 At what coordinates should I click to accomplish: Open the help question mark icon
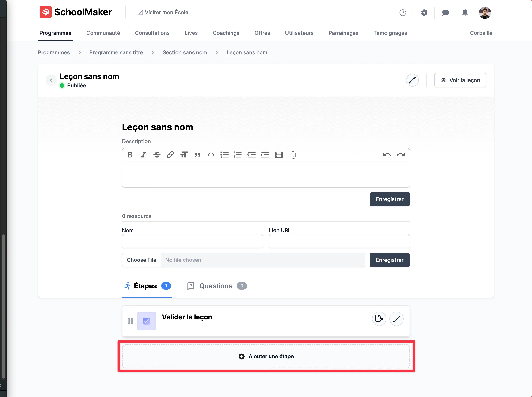(x=403, y=13)
